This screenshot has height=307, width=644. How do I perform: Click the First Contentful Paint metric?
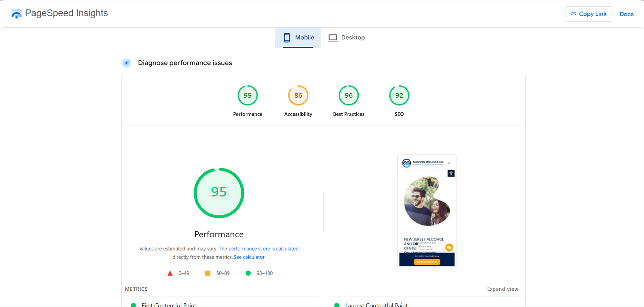click(169, 305)
